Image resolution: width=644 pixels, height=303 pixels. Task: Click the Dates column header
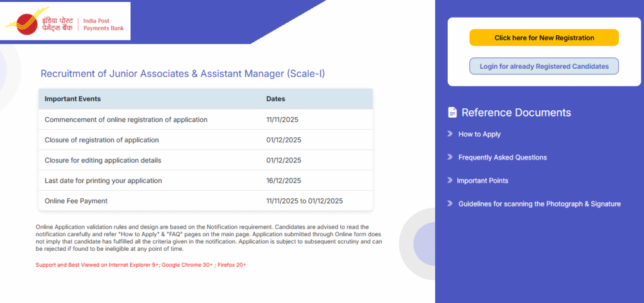click(x=275, y=99)
